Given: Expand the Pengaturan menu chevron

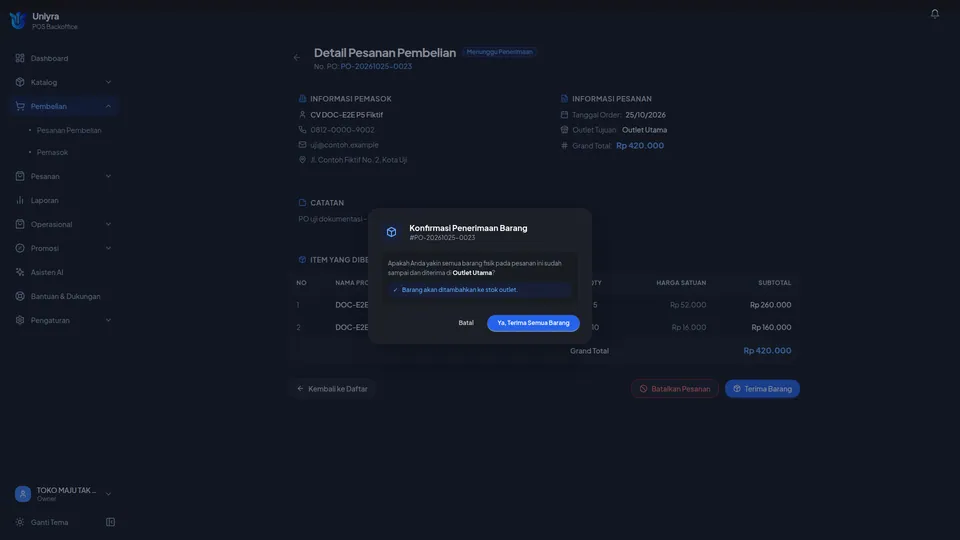Looking at the screenshot, I should tap(108, 320).
